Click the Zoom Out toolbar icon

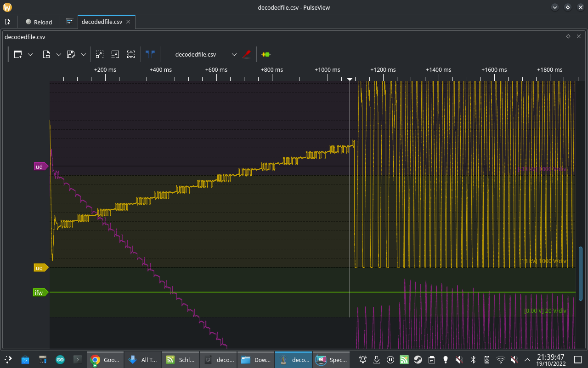[115, 54]
